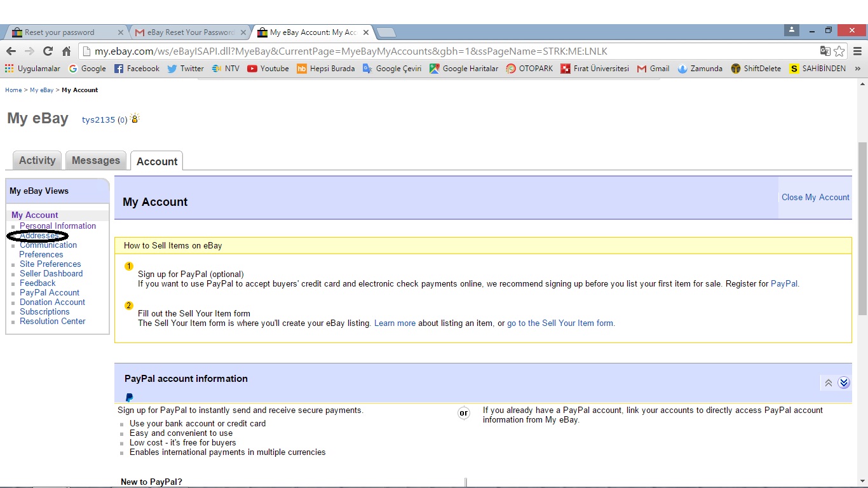Expand PayPal account information with the down chevron
Screen dimensions: 868x488
coord(844,383)
